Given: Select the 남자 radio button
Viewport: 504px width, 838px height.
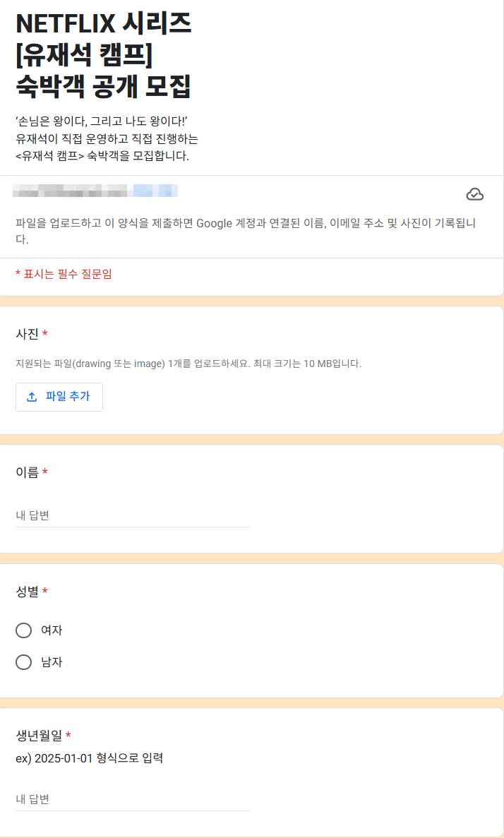Looking at the screenshot, I should pos(23,662).
